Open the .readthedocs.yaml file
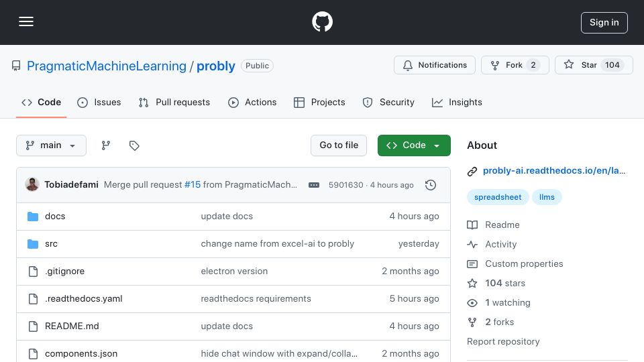Screen dimensions: 644x362 click(x=84, y=299)
